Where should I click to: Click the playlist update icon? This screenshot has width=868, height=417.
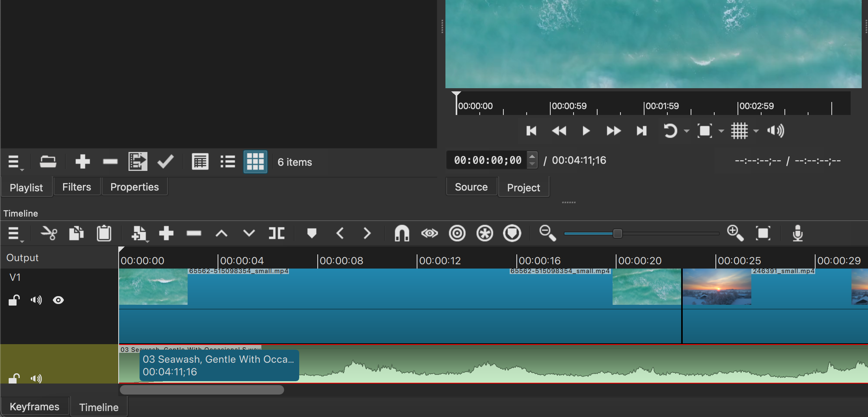[x=138, y=161]
